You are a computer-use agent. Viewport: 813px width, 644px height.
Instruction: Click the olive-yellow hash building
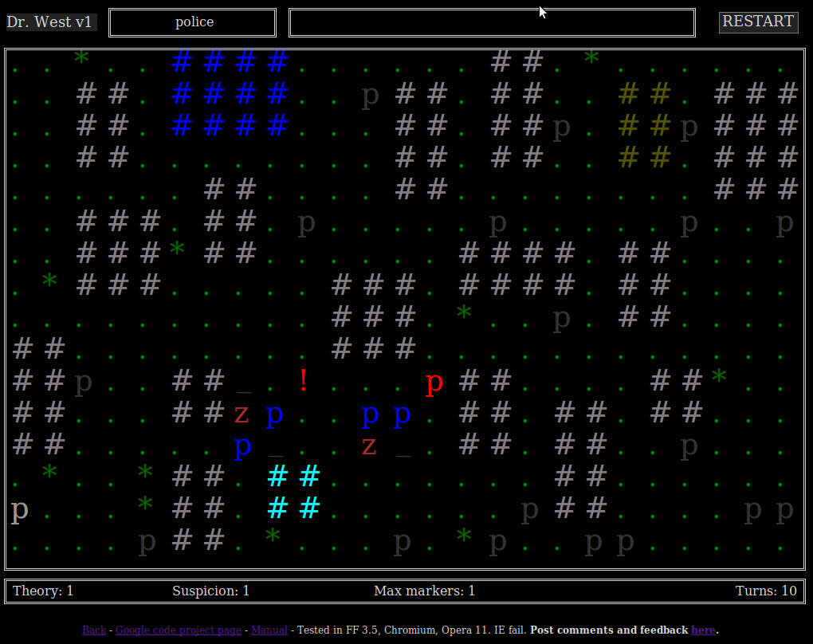(x=644, y=125)
